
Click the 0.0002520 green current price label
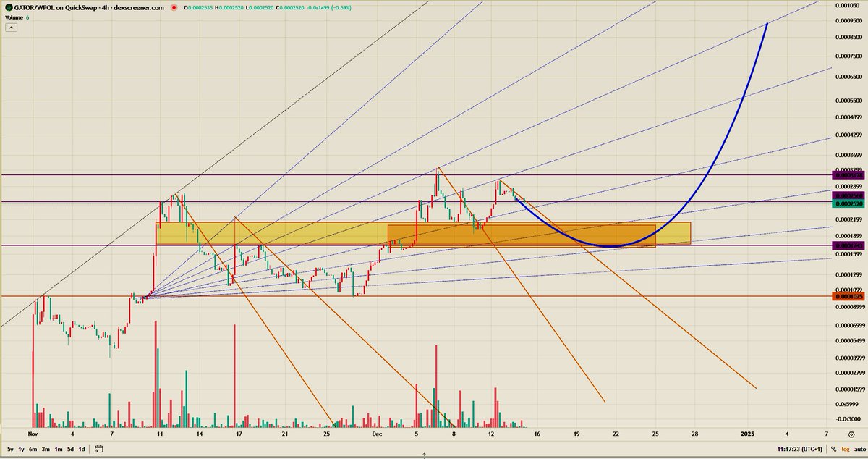[848, 204]
